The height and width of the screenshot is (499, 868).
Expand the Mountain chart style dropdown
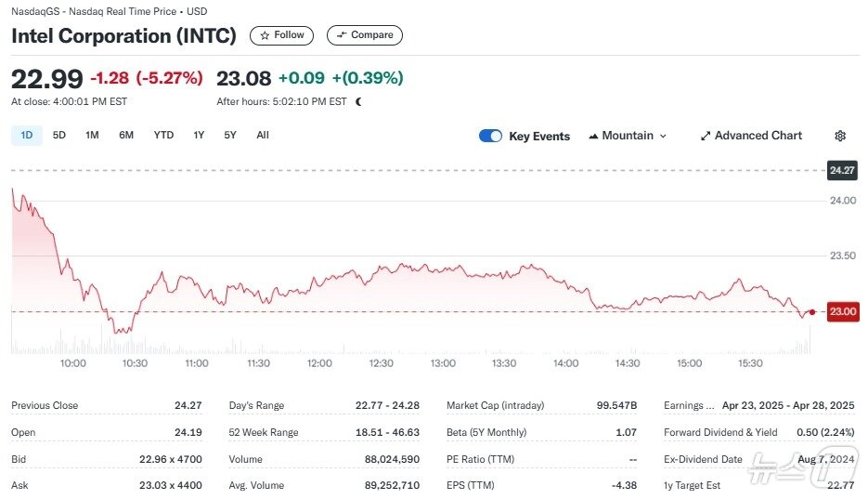(x=663, y=136)
